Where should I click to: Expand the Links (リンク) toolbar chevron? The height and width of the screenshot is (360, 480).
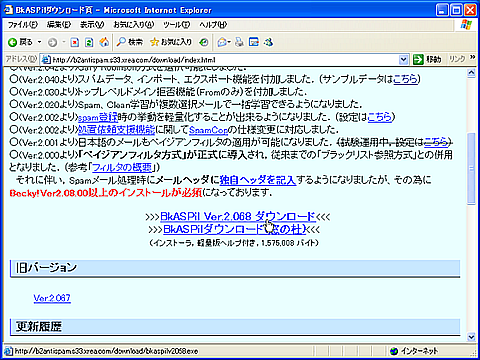472,57
